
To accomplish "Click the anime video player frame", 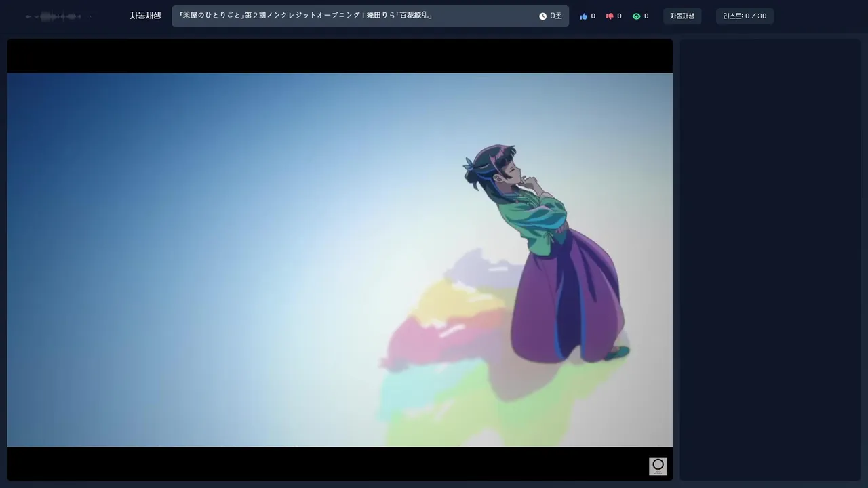I will click(x=340, y=260).
